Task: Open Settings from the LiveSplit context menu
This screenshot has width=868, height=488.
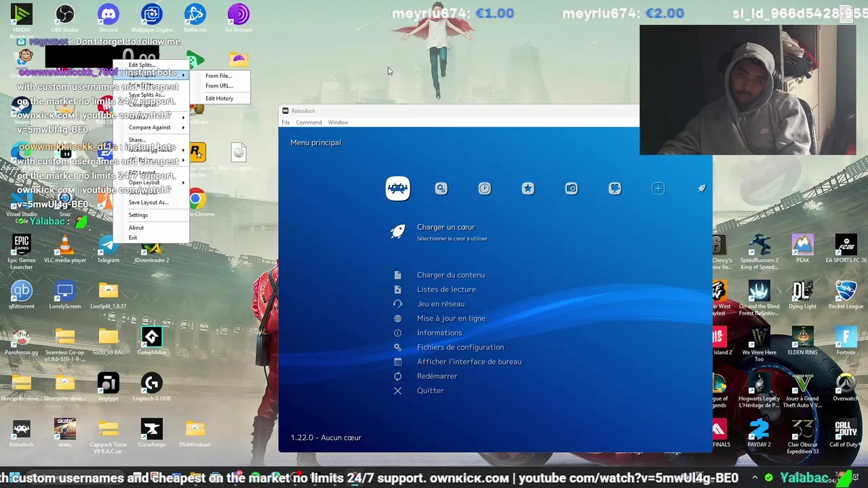Action: [138, 215]
